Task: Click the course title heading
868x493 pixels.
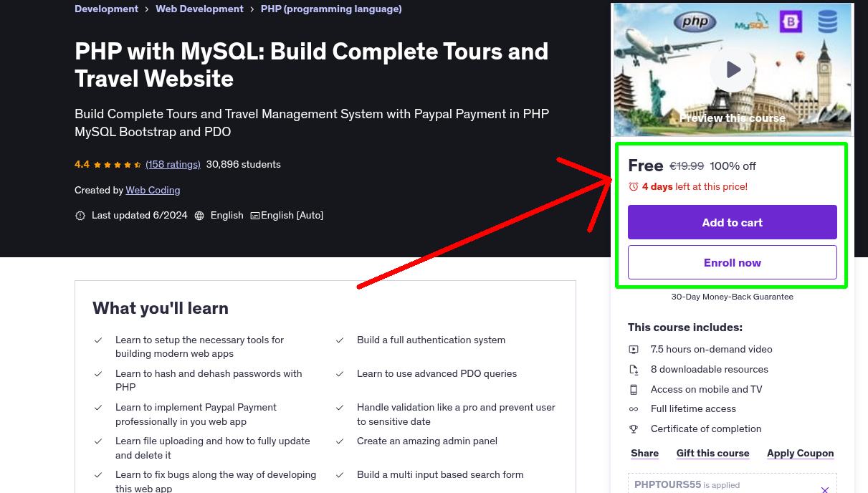Action: coord(312,64)
